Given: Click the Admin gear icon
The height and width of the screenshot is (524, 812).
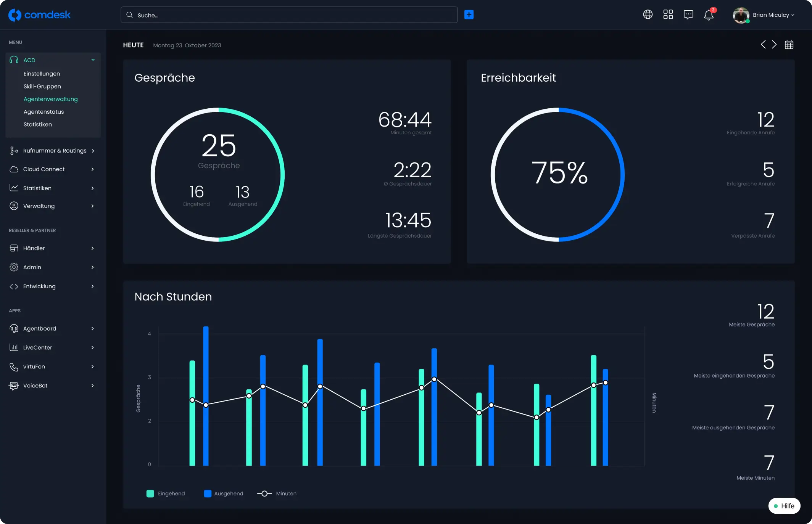Looking at the screenshot, I should click(x=14, y=267).
